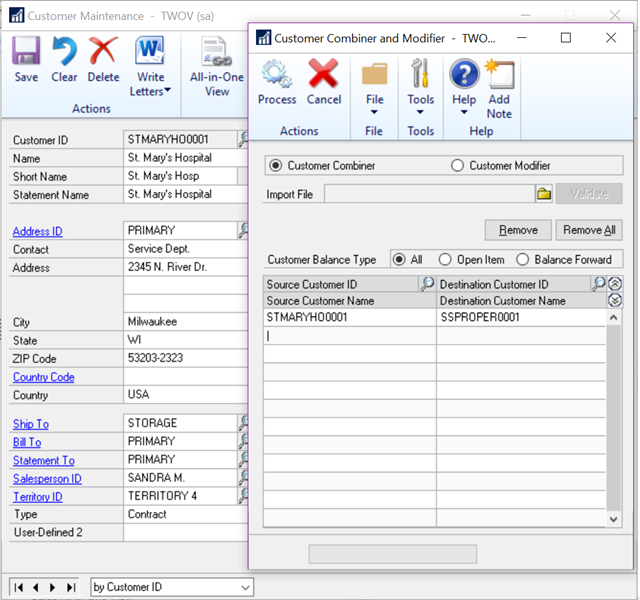Open the Help question mark icon
Screen dimensions: 640x600
pyautogui.click(x=464, y=74)
